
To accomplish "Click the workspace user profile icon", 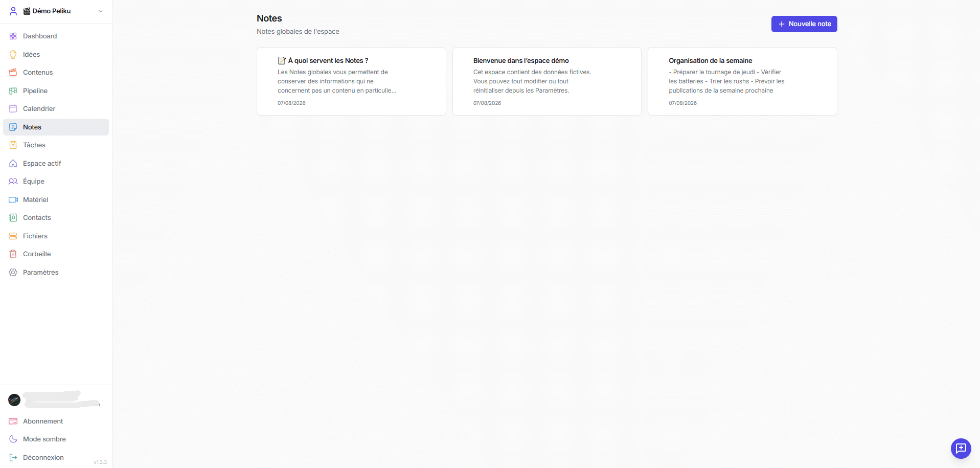I will point(13,11).
